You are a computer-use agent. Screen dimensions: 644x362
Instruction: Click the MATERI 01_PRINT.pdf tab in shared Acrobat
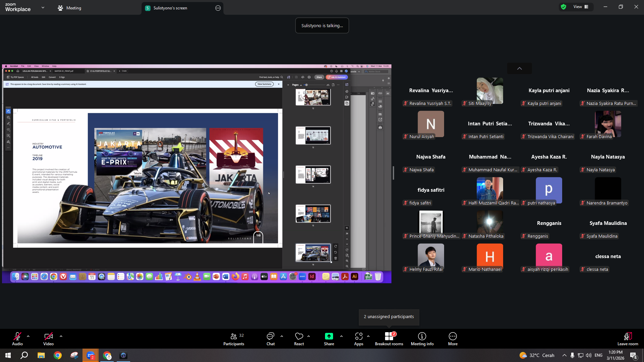pos(64,71)
